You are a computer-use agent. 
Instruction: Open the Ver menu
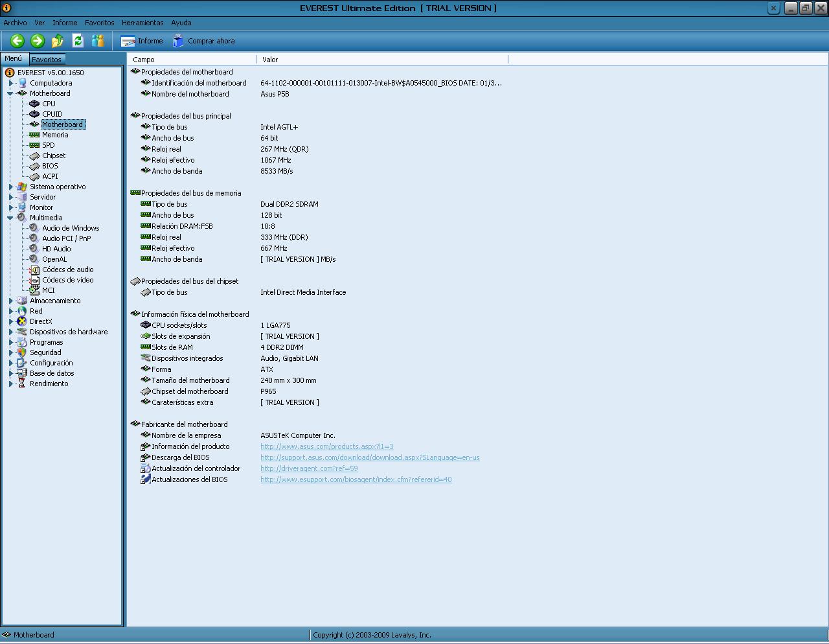[40, 23]
